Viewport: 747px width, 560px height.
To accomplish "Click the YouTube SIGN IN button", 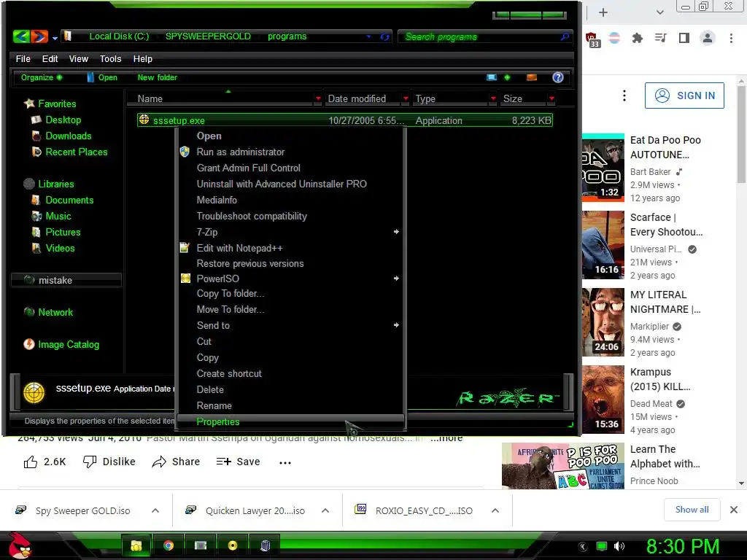I will (x=684, y=96).
